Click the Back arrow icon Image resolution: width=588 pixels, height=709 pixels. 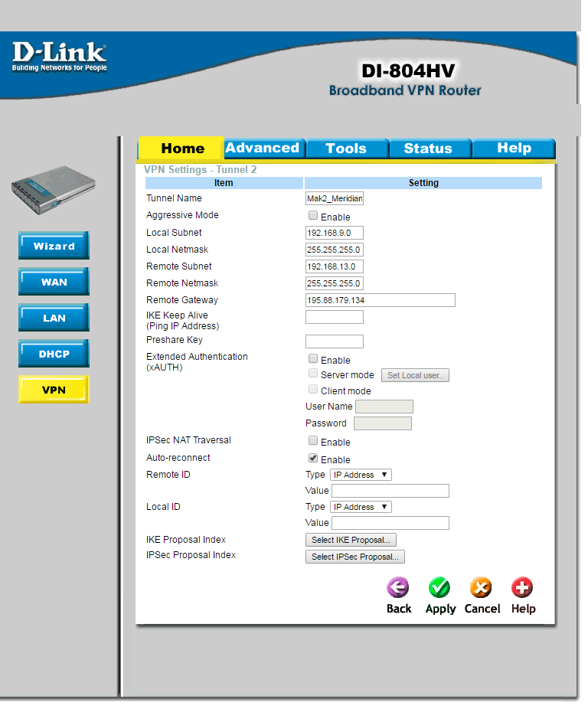tap(397, 588)
